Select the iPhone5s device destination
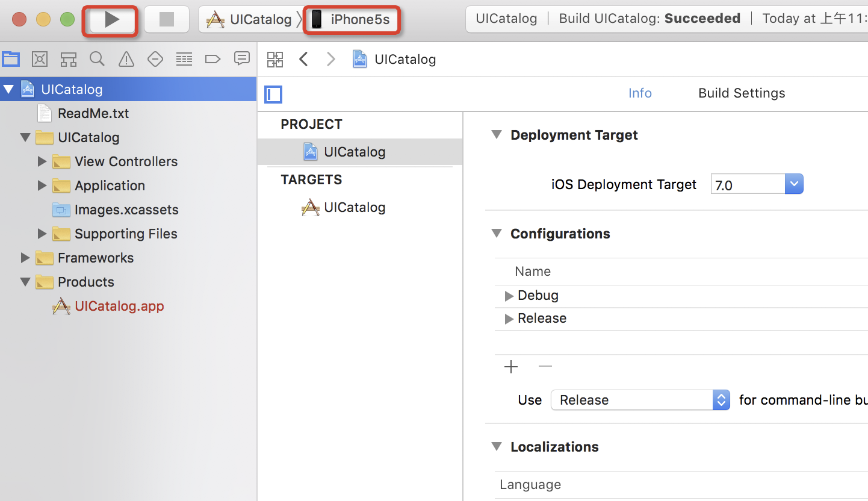This screenshot has width=868, height=501. [353, 20]
